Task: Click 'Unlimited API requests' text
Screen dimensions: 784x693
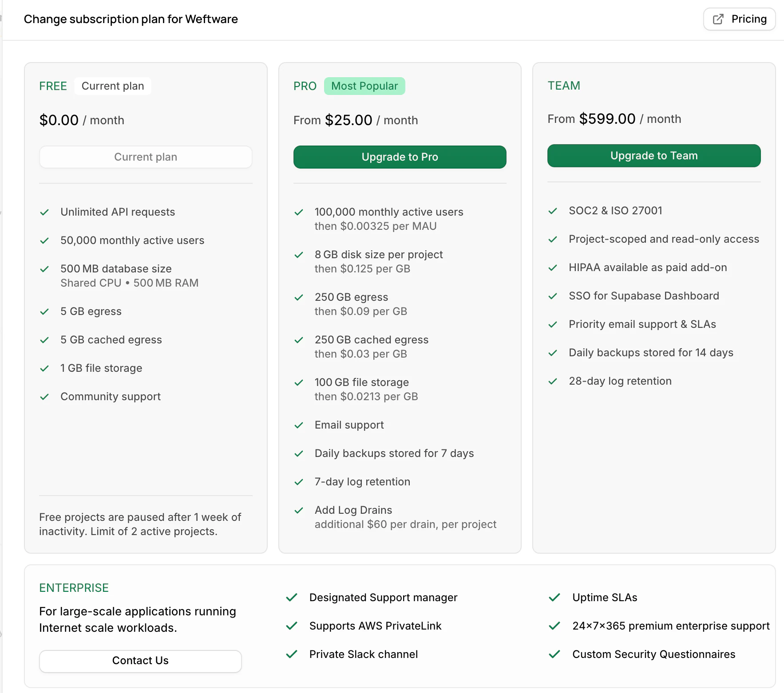Action: pyautogui.click(x=118, y=212)
